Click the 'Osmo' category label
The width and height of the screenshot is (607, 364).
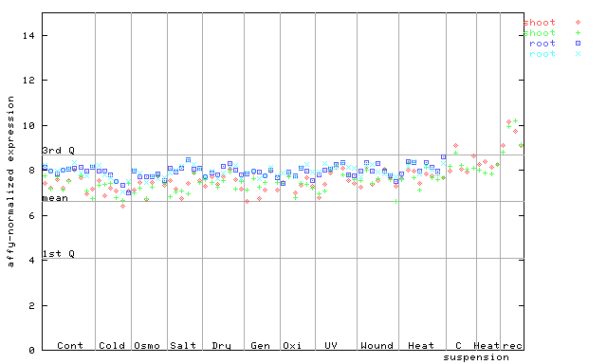(x=147, y=345)
